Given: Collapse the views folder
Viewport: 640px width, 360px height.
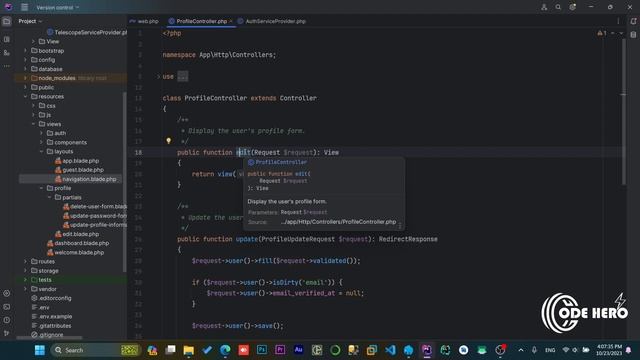Looking at the screenshot, I should click(33, 124).
